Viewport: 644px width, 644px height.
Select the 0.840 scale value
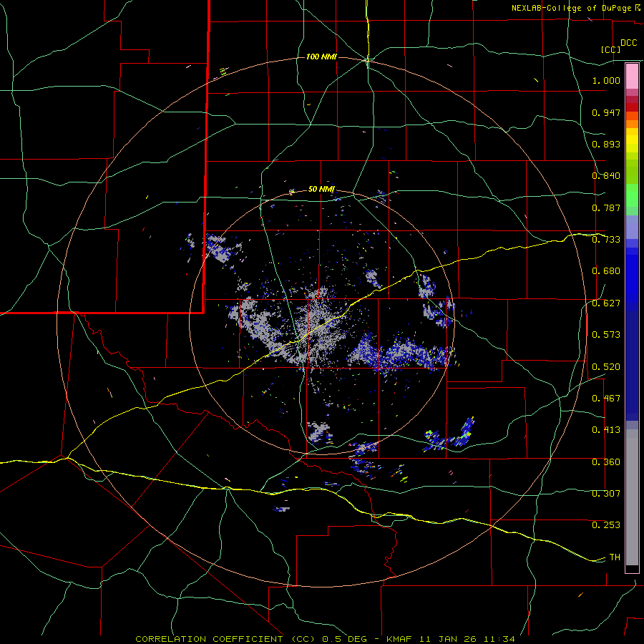[x=606, y=176]
